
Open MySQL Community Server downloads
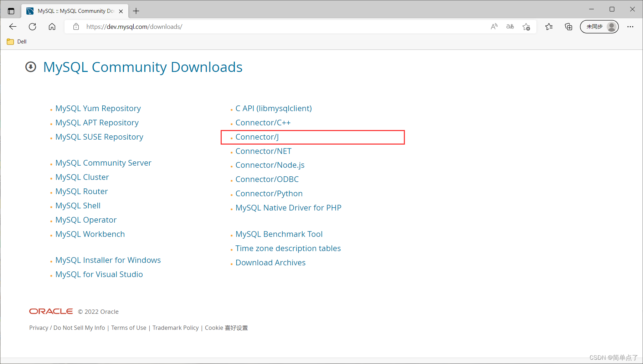(103, 163)
